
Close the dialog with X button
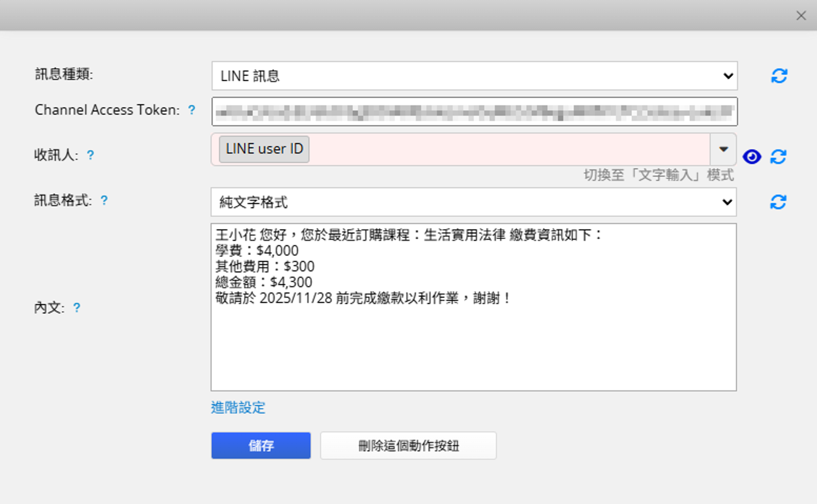[x=801, y=16]
